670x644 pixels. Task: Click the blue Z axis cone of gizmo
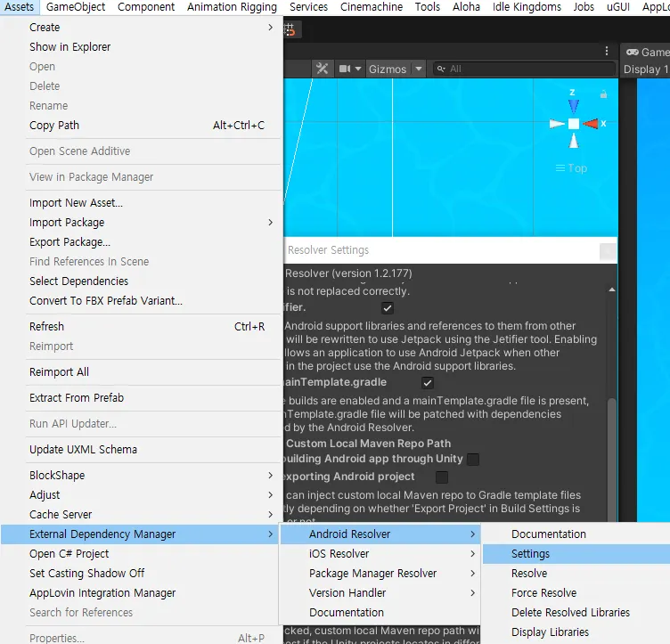click(x=574, y=106)
